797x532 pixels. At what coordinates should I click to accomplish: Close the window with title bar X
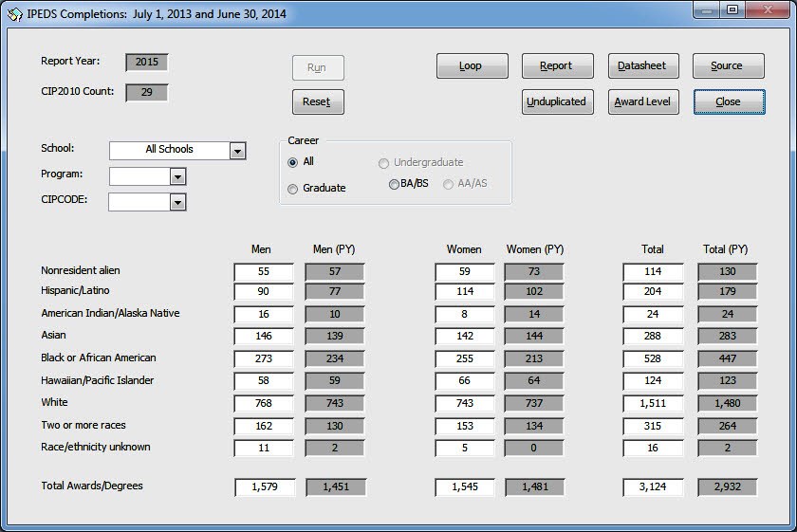(x=768, y=9)
